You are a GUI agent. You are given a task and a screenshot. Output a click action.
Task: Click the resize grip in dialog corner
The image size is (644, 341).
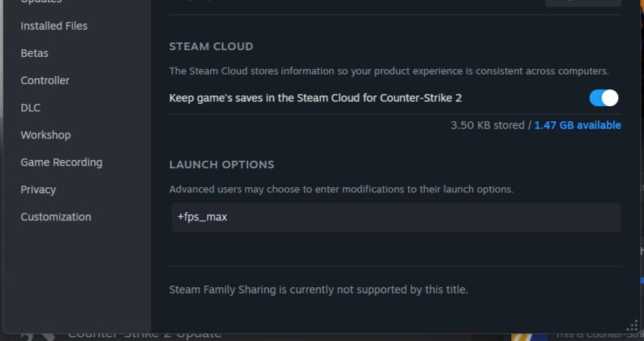[x=632, y=327]
